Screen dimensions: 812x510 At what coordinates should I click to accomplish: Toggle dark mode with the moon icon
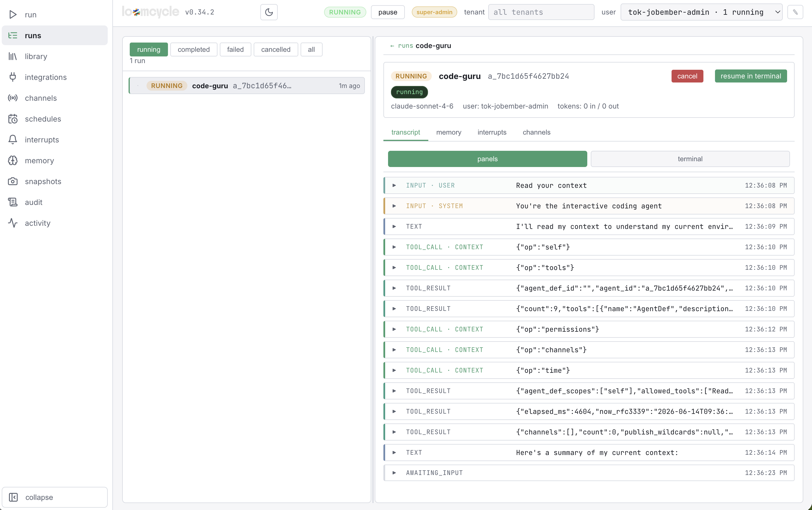269,12
